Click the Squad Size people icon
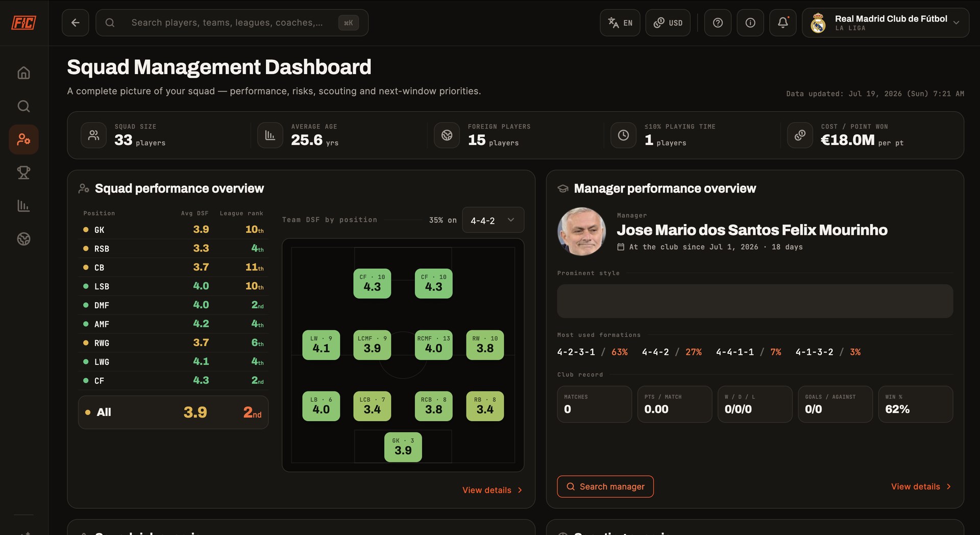The height and width of the screenshot is (535, 980). click(93, 135)
